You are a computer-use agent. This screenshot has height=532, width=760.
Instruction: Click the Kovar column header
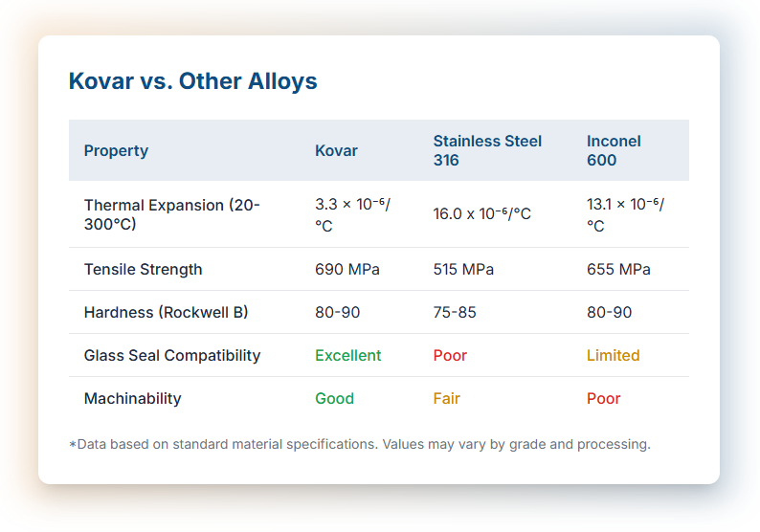[336, 150]
